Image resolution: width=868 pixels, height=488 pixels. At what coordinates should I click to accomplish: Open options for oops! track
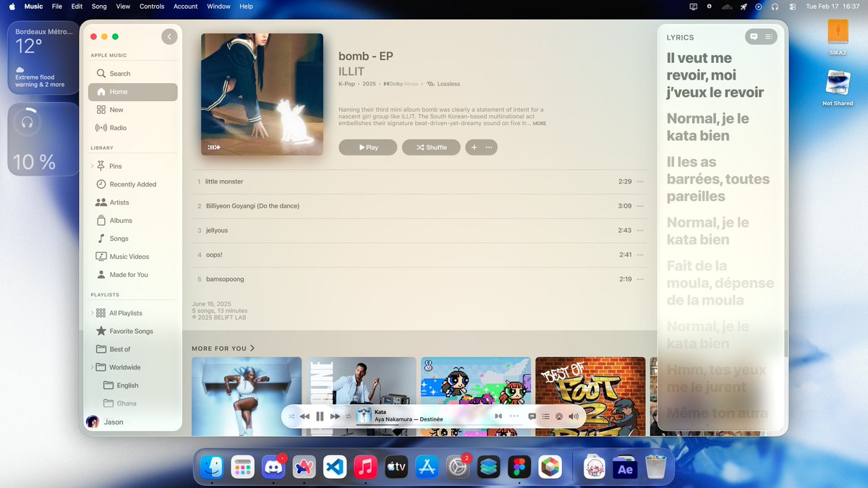pyautogui.click(x=639, y=255)
